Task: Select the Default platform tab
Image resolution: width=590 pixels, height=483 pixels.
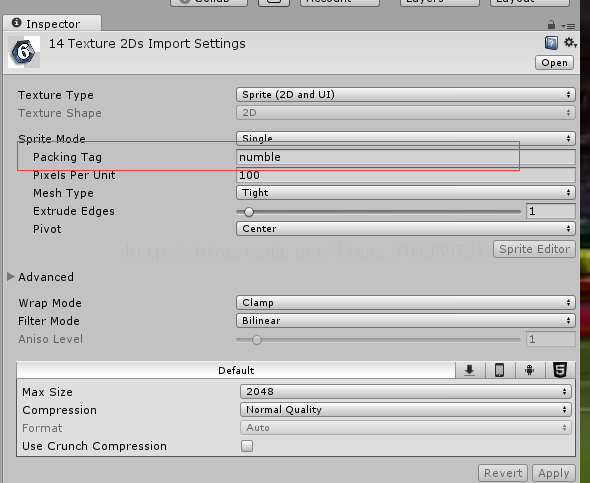Action: coord(236,371)
